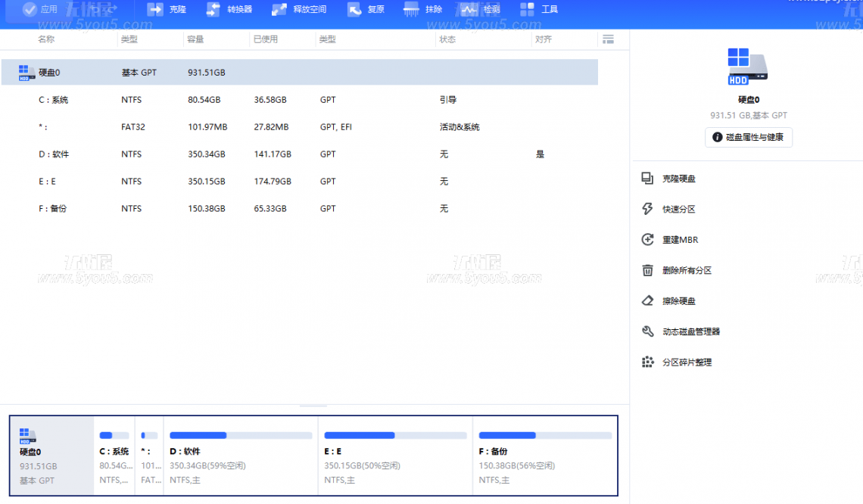This screenshot has height=504, width=863.
Task: Open the Recover (复原) toolbar tool
Action: click(x=366, y=9)
